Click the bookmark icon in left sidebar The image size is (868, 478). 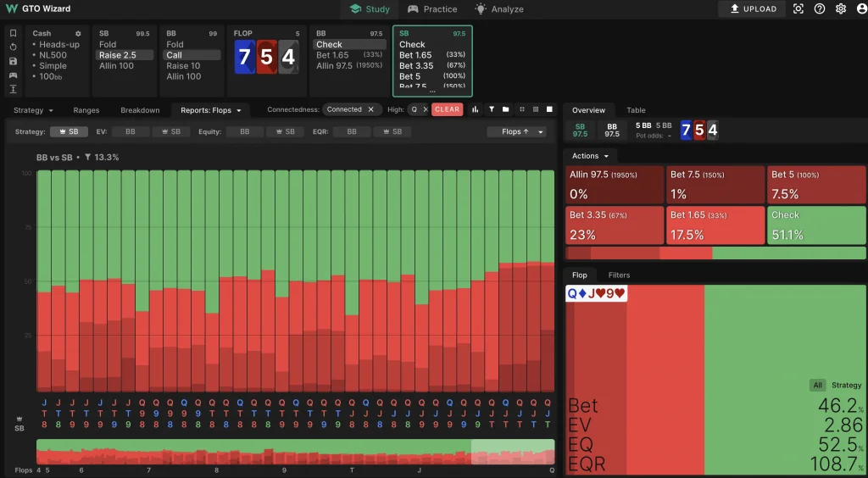[x=13, y=33]
